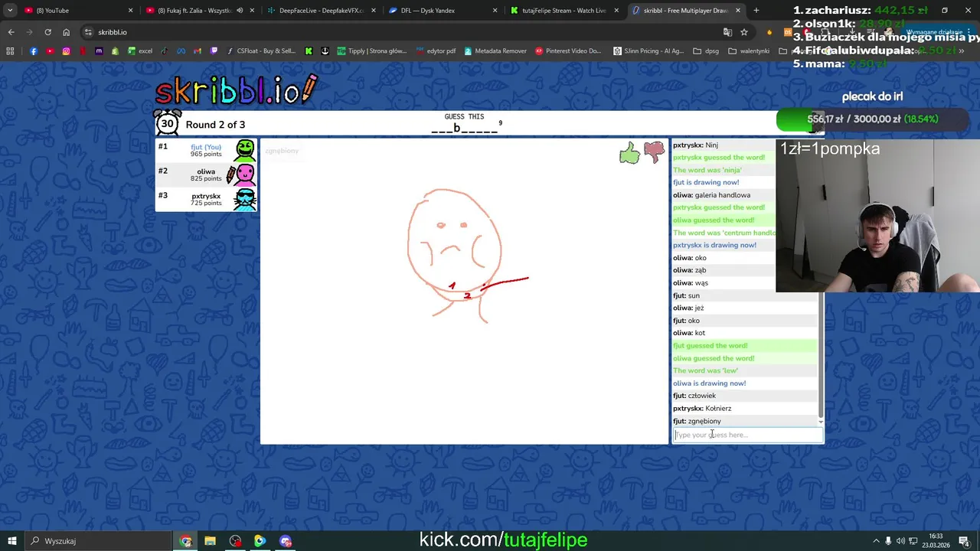
Task: Open a new browser tab
Action: [x=756, y=11]
